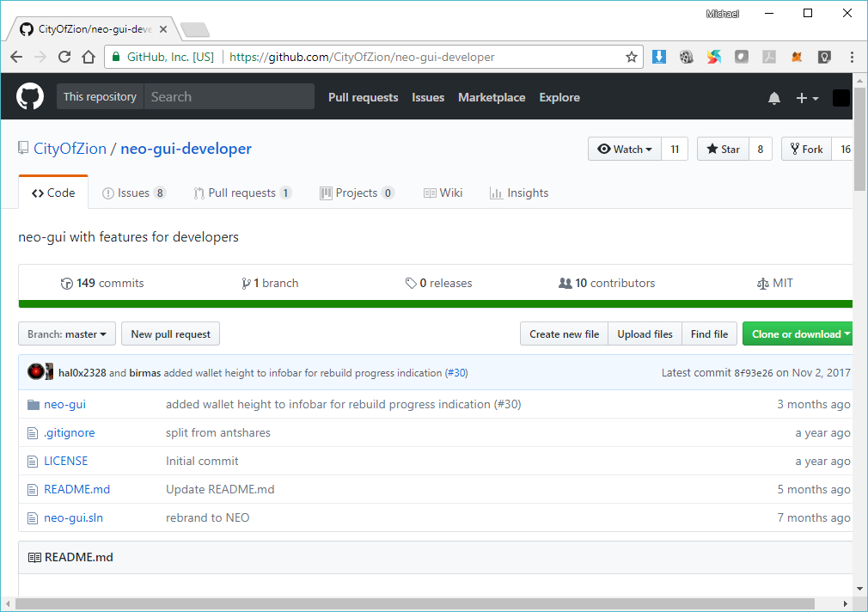Click the New pull request button
Screen dimensions: 868x612
(x=170, y=334)
